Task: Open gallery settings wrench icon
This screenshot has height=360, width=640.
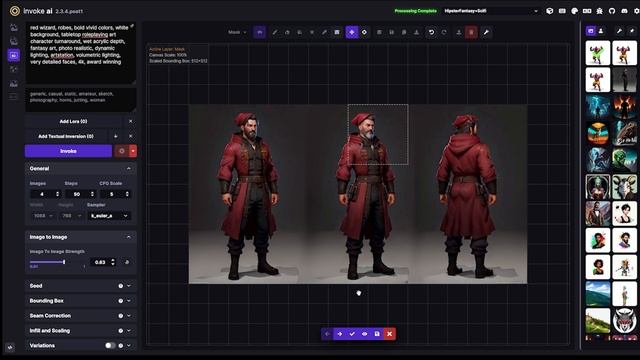Action: pos(619,31)
